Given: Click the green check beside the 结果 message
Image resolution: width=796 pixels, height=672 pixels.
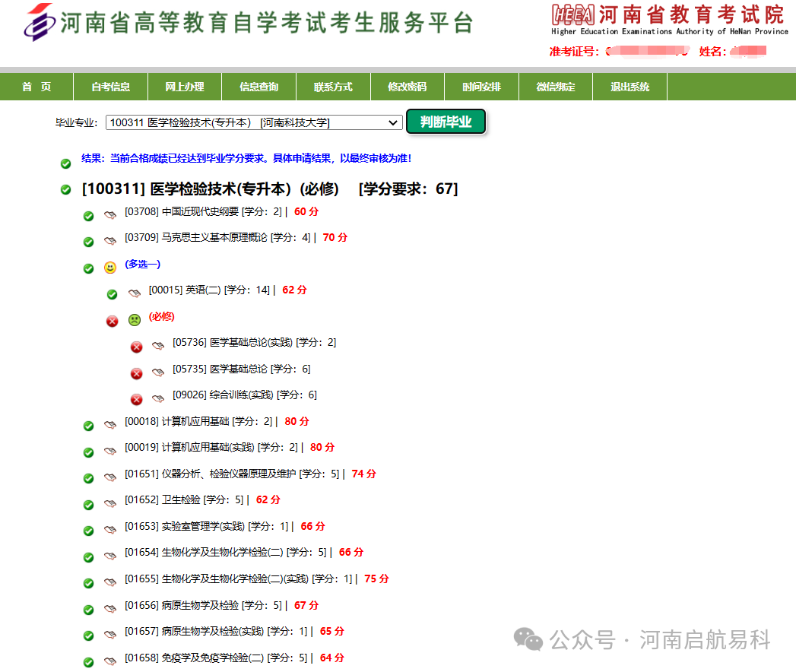Looking at the screenshot, I should 66,163.
